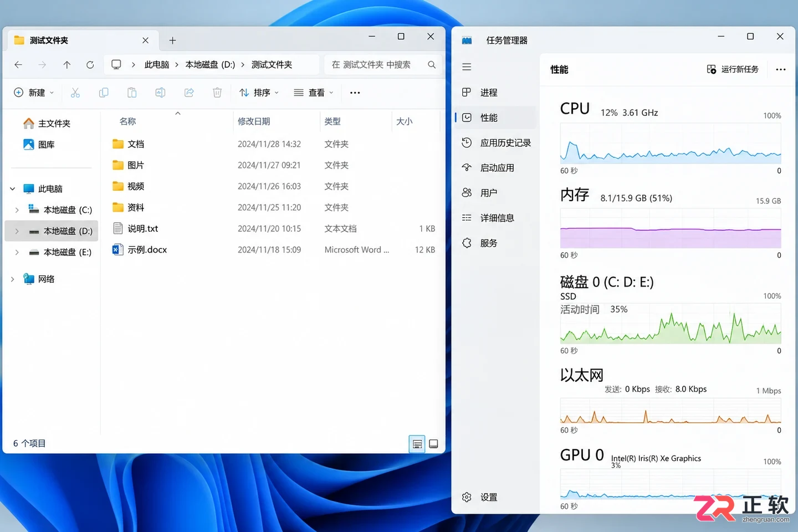
Task: Click the Rename icon in File Explorer toolbar
Action: 160,93
